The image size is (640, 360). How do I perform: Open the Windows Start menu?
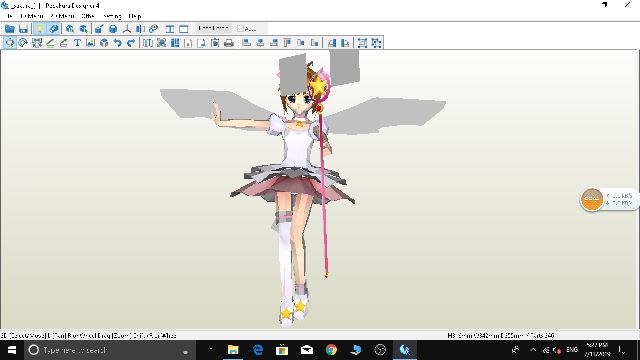(12, 350)
